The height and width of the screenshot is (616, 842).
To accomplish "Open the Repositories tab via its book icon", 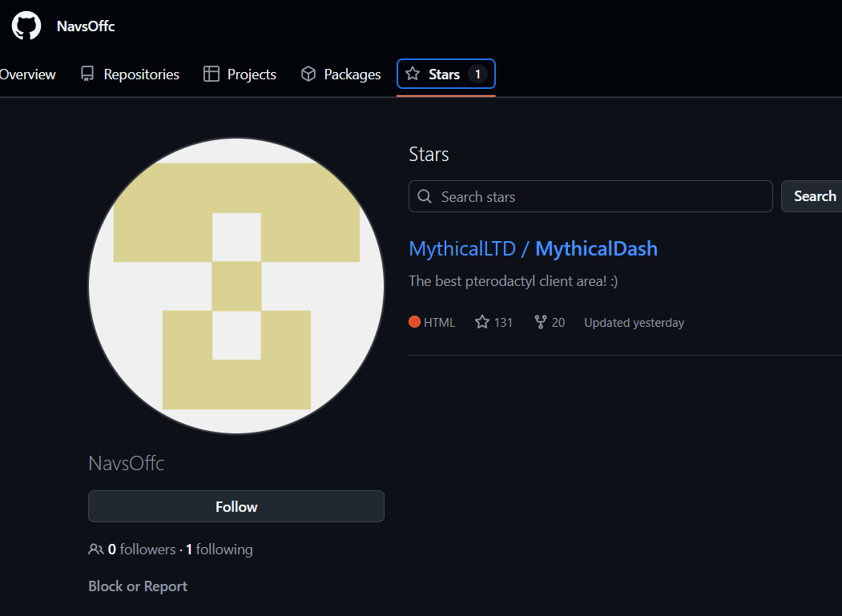I will pos(86,74).
